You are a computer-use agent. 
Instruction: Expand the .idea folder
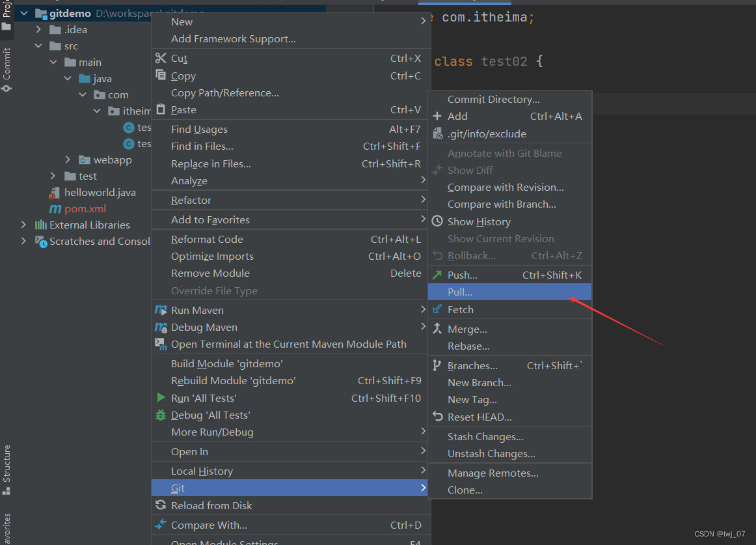pyautogui.click(x=38, y=30)
